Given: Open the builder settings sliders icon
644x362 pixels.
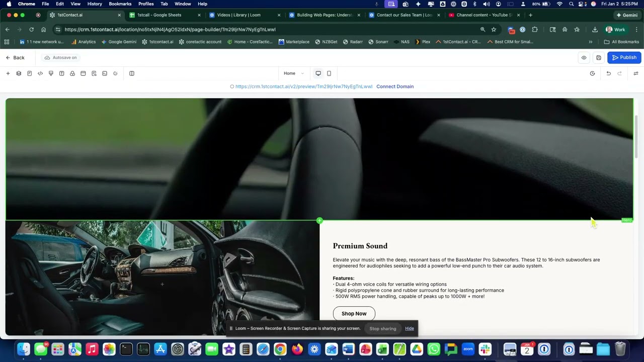Looking at the screenshot, I should [635, 73].
